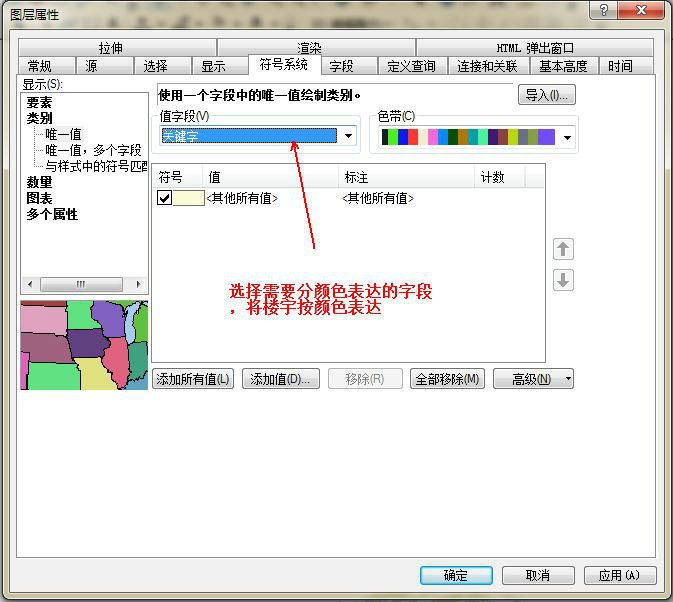Click the 计数 column header

click(500, 177)
